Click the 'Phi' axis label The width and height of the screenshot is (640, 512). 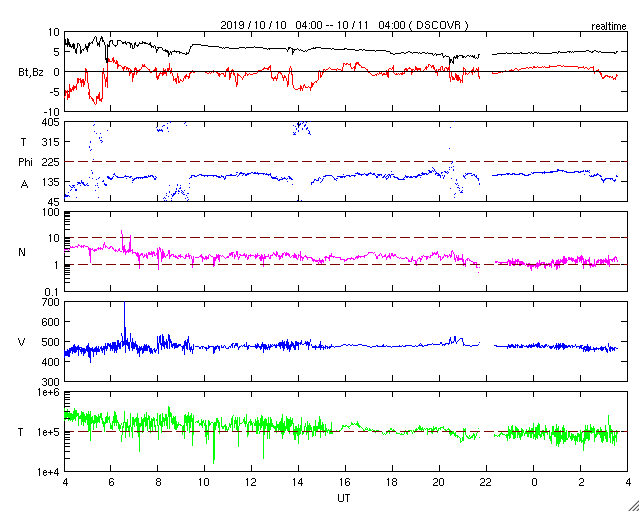pyautogui.click(x=25, y=162)
